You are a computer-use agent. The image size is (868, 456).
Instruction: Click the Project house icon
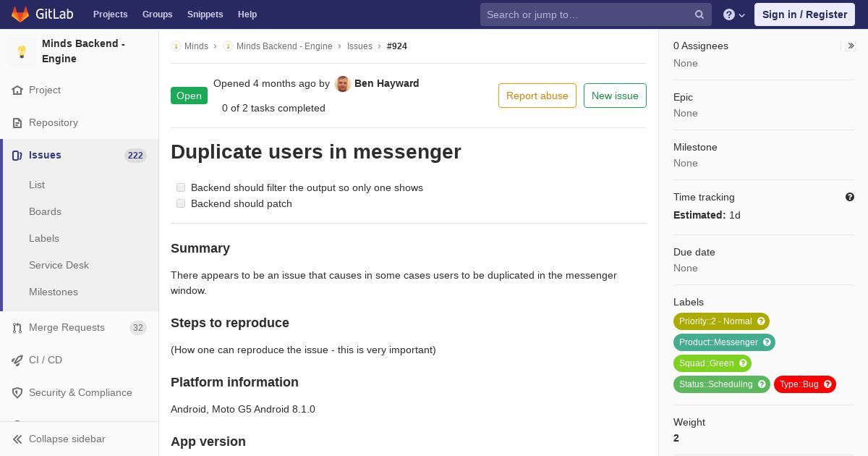click(x=17, y=90)
